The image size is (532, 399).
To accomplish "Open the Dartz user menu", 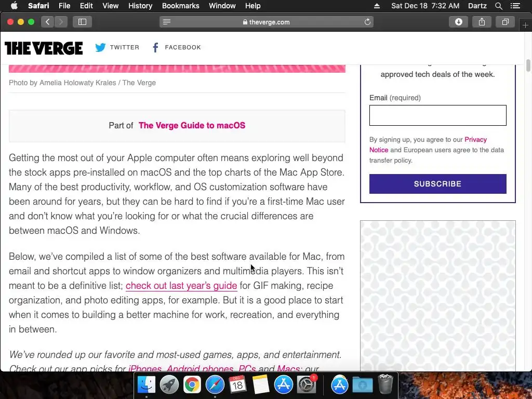I will click(477, 5).
